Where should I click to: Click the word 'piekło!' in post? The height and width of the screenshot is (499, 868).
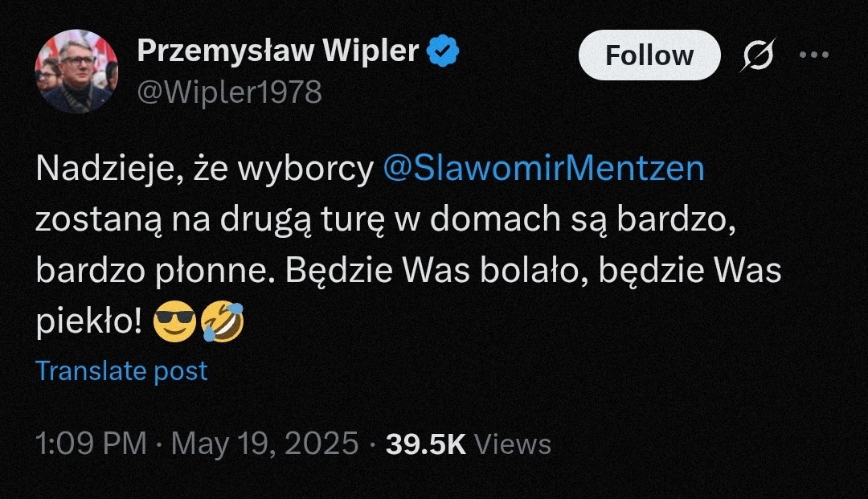tap(89, 322)
